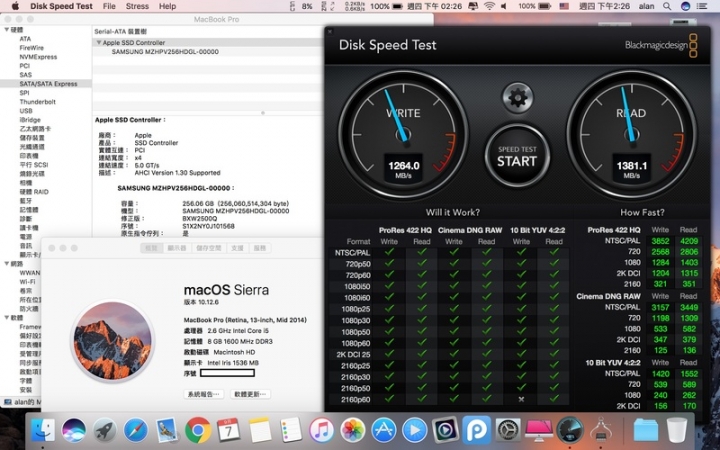Open Finder from the Dock
720x450 pixels.
coord(43,430)
